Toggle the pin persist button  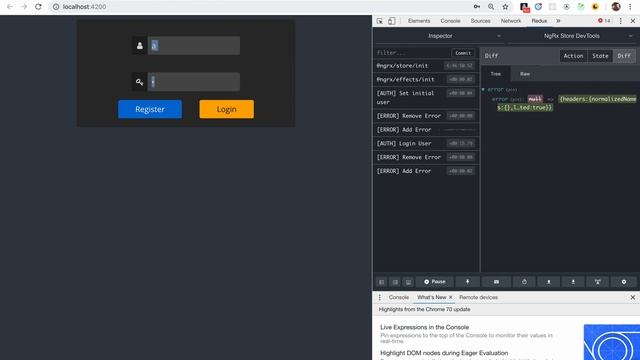point(467,282)
